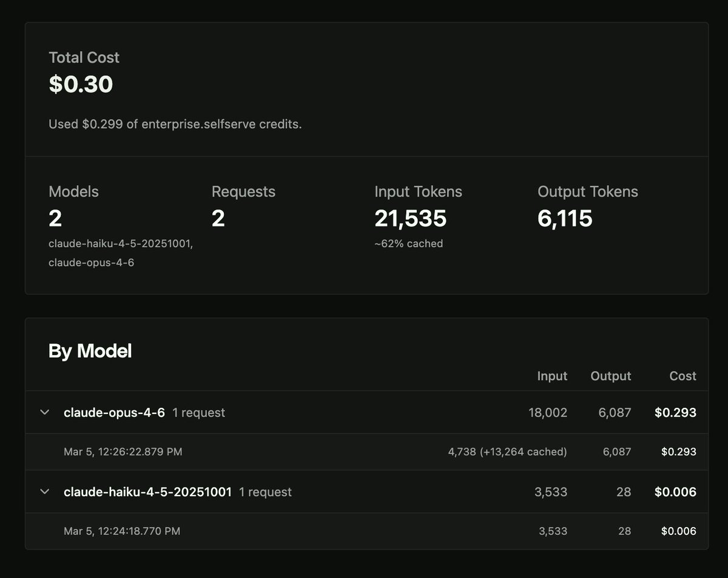Click the Output column header

(x=611, y=376)
